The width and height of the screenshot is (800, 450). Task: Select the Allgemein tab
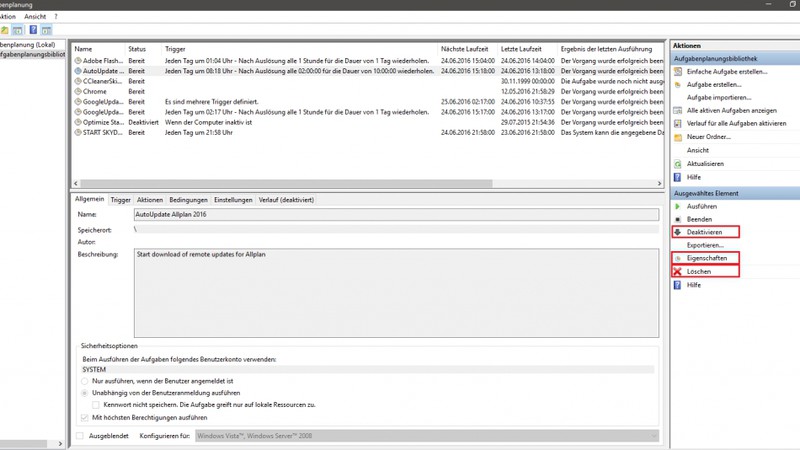[x=90, y=199]
